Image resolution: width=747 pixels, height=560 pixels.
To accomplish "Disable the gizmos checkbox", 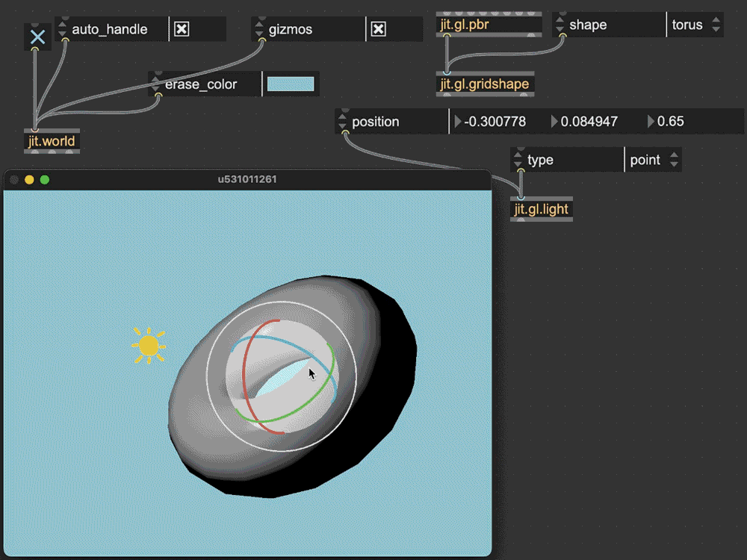I will pos(379,29).
